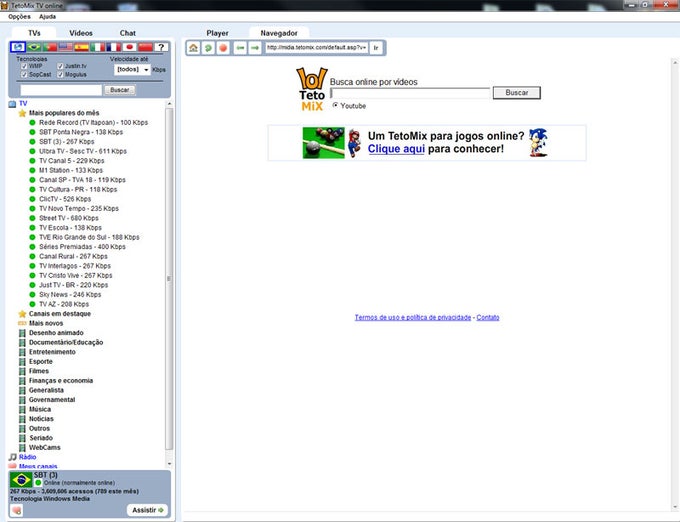
Task: Select Rede Record (TV Itapoan) - 100 Kbps
Action: tap(93, 123)
